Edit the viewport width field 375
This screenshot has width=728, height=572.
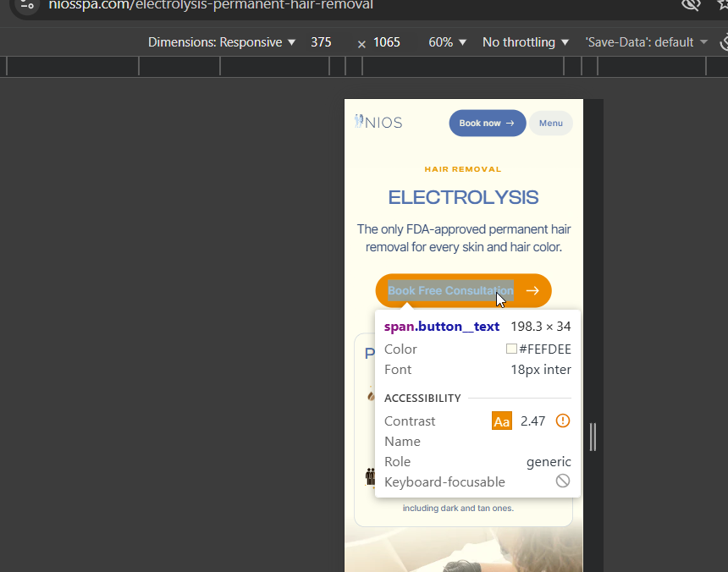322,42
